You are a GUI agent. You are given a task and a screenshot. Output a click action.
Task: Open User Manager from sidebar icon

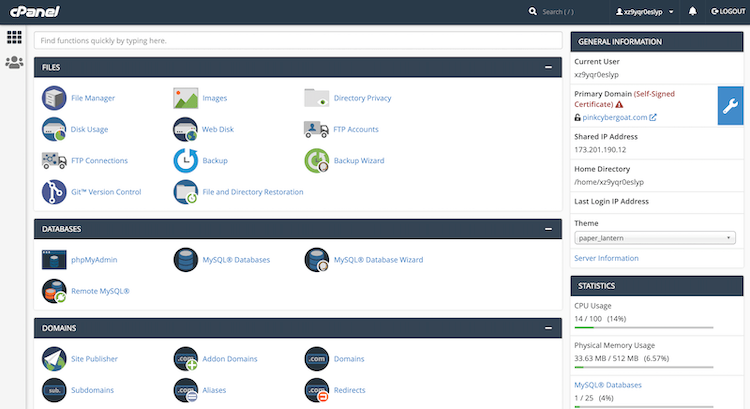tap(14, 63)
